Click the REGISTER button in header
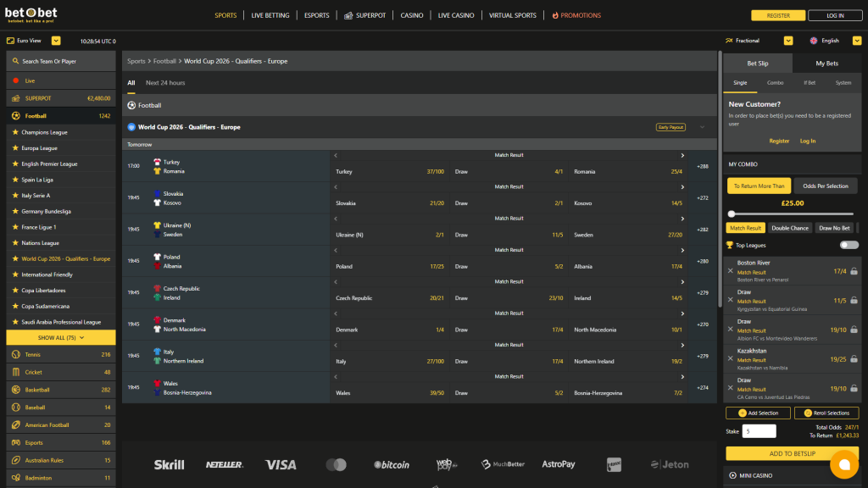Viewport: 868px width, 488px height. coord(778,15)
